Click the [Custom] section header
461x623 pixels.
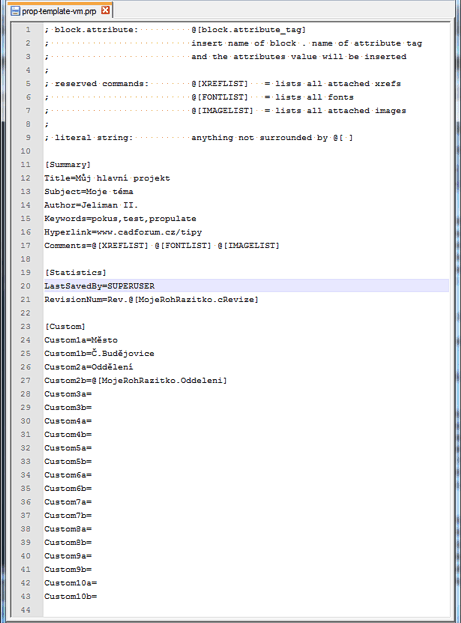coord(65,327)
